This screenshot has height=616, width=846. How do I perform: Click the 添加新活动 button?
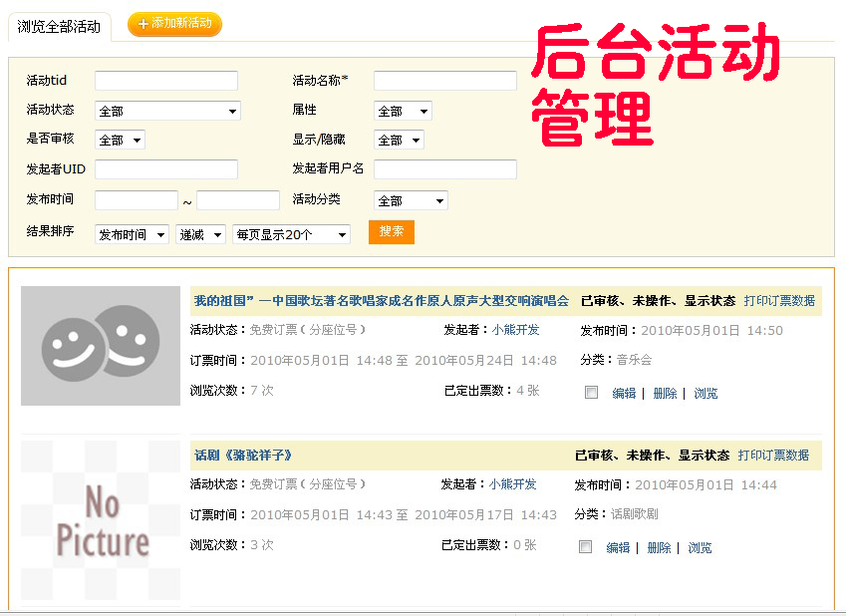point(174,24)
